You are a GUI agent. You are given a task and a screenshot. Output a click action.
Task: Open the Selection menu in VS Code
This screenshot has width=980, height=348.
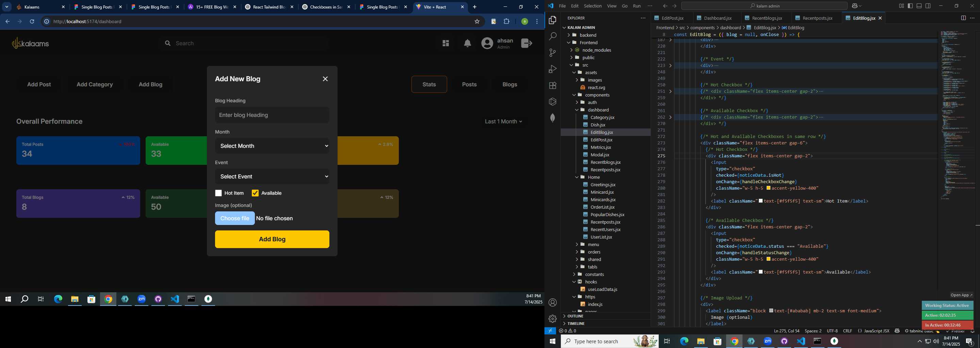click(593, 6)
